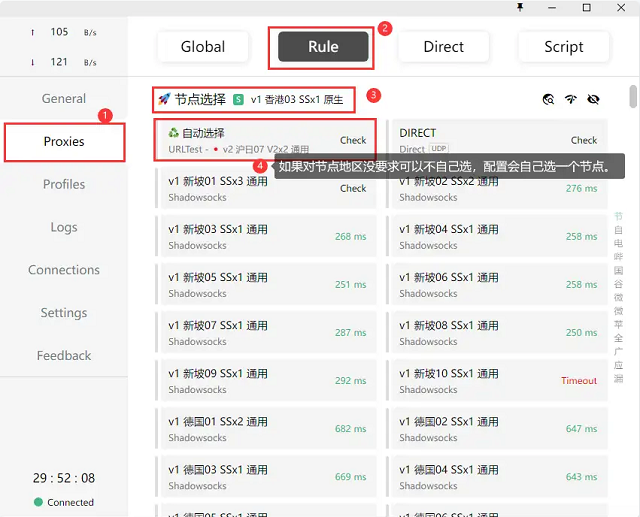This screenshot has width=640, height=517.
Task: Select the Rule mode tab
Action: [x=323, y=47]
